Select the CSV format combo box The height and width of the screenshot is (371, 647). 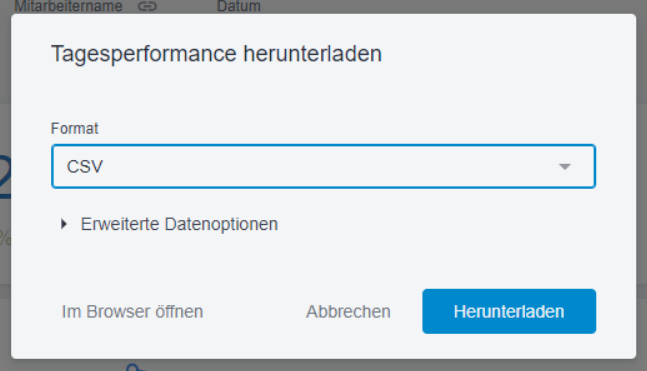click(323, 166)
